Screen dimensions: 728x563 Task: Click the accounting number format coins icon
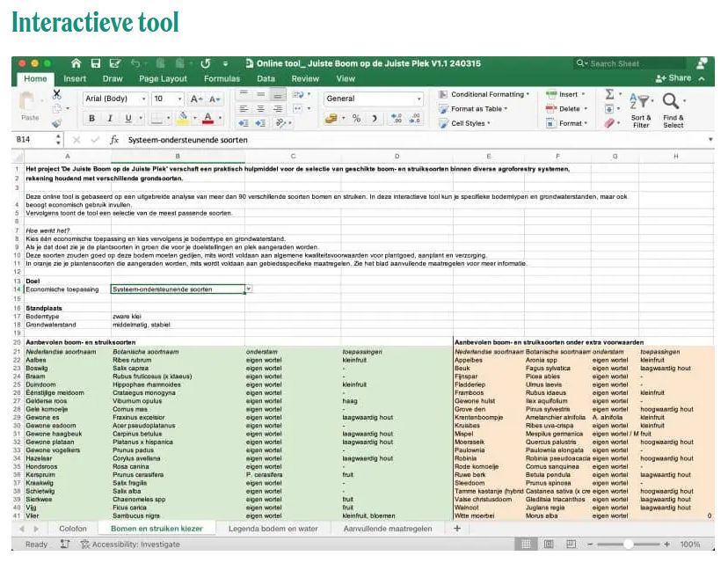[331, 119]
